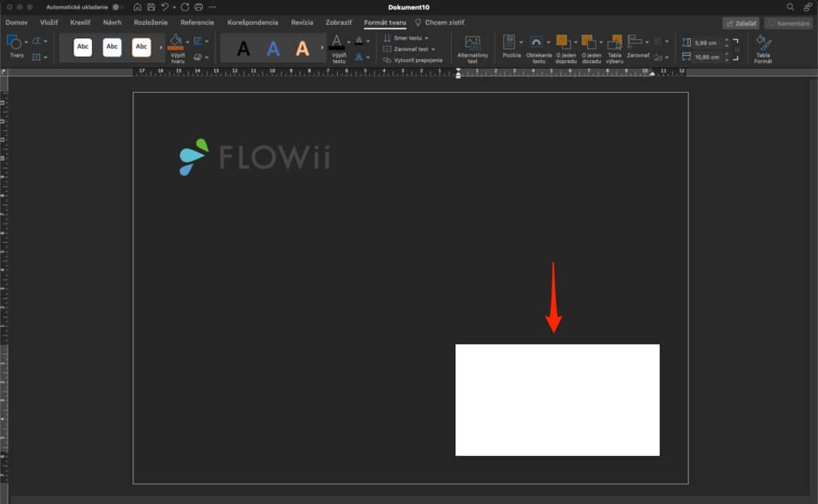Open Smer textu dropdown
Viewport: 818px width, 504px height.
tap(407, 38)
